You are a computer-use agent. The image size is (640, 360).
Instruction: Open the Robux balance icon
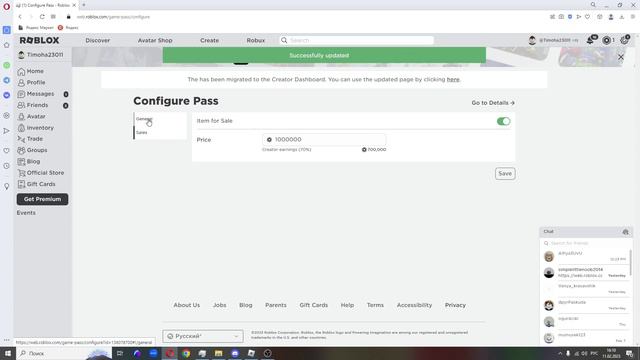(607, 40)
